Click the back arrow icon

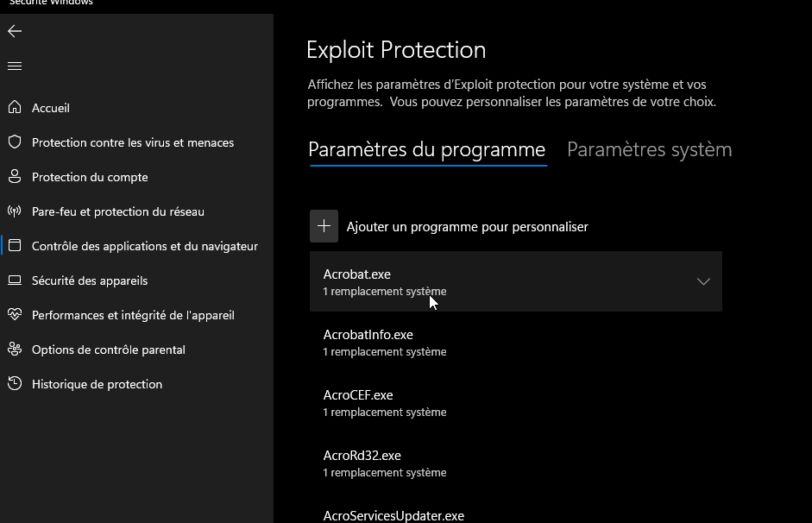pos(15,31)
